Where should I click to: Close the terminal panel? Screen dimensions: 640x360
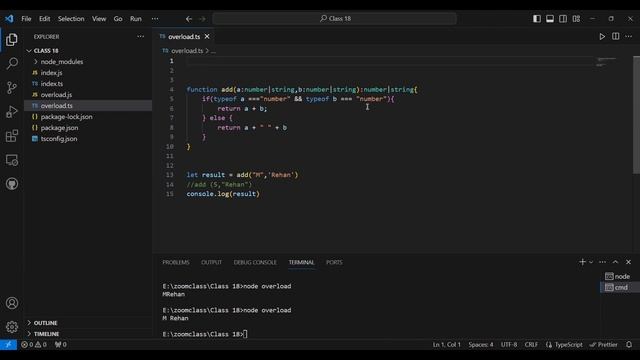[x=629, y=262]
